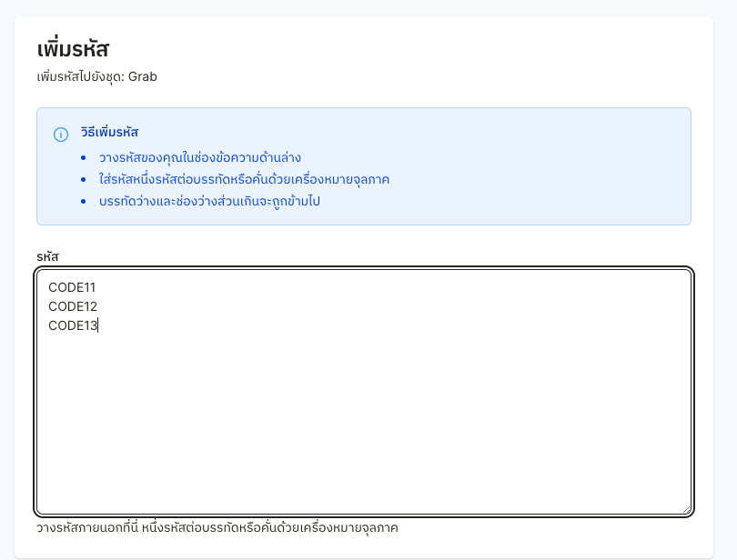Click the bullet ใส่รหัสหนึ่งรหัสต่อบรรทัดหรือคั่นด้วยเครื่องหมายจุลภาค
The image size is (737, 560).
point(244,179)
